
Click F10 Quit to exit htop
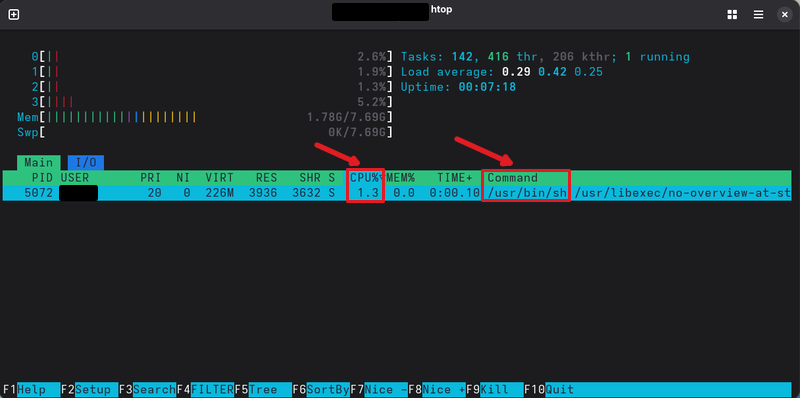click(x=553, y=390)
